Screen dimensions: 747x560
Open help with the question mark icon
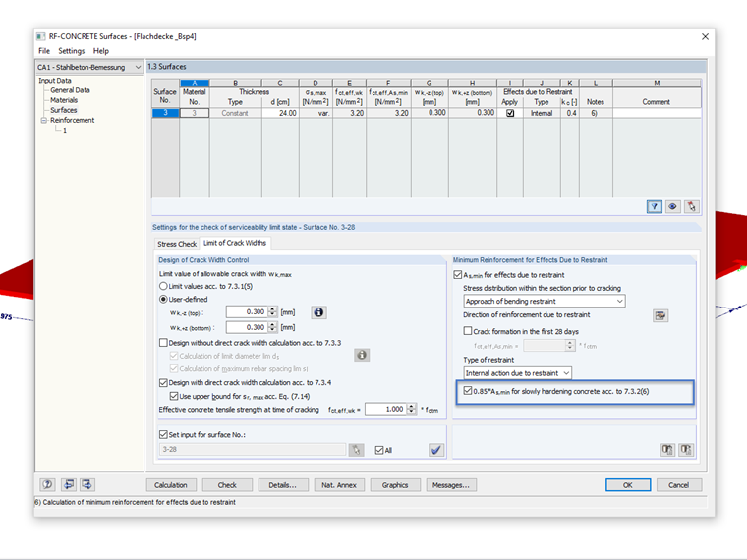47,484
